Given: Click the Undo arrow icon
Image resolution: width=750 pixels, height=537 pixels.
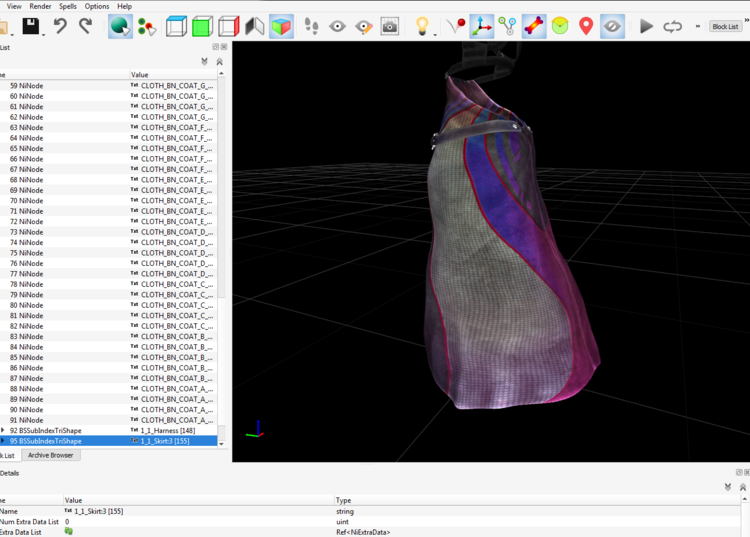Looking at the screenshot, I should pos(60,26).
